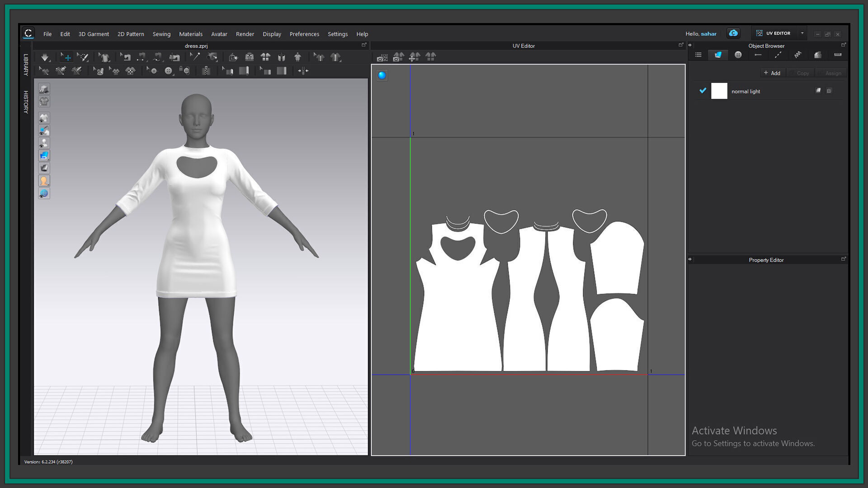The width and height of the screenshot is (868, 488).
Task: Toggle the gray fabric surface icon
Action: coord(44,169)
